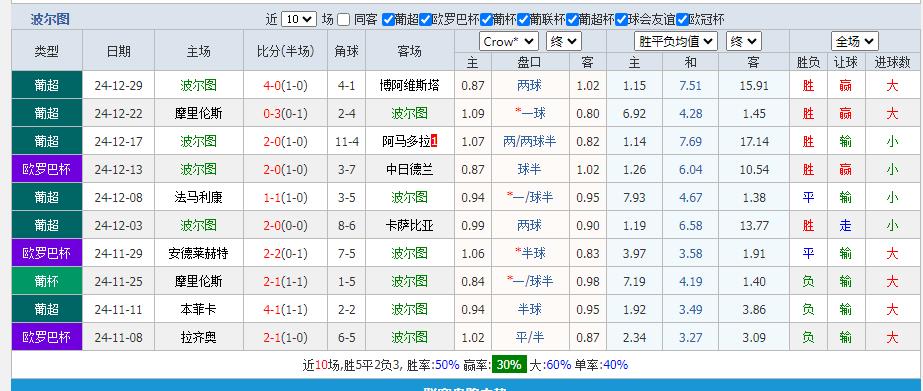Click odds value 15.91
The image size is (923, 391).
click(x=753, y=85)
